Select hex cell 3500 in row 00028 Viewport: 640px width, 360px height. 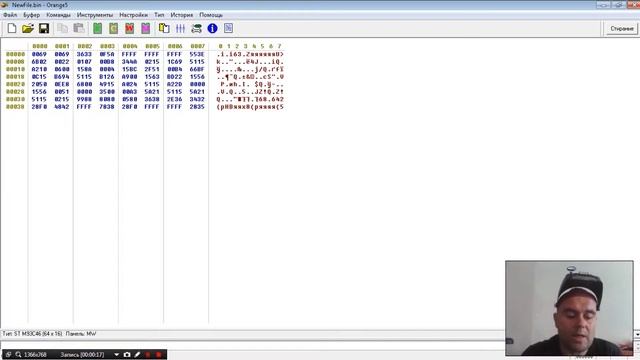click(x=107, y=91)
